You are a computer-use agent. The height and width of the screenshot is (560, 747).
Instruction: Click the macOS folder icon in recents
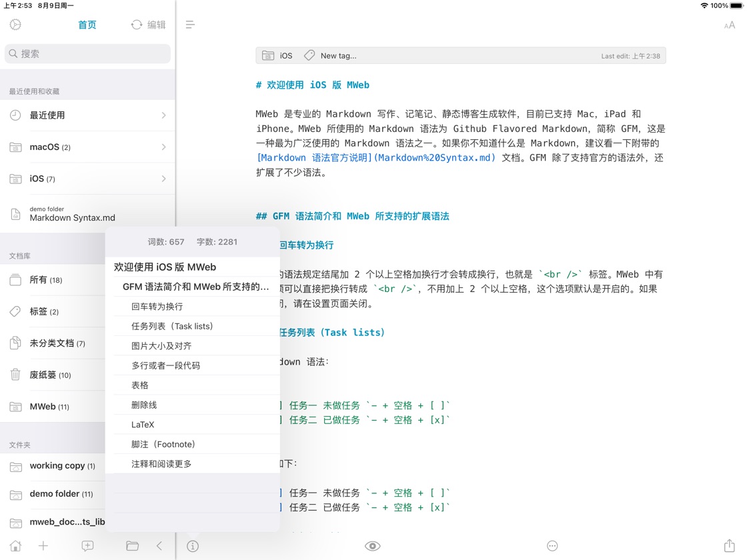(x=16, y=147)
